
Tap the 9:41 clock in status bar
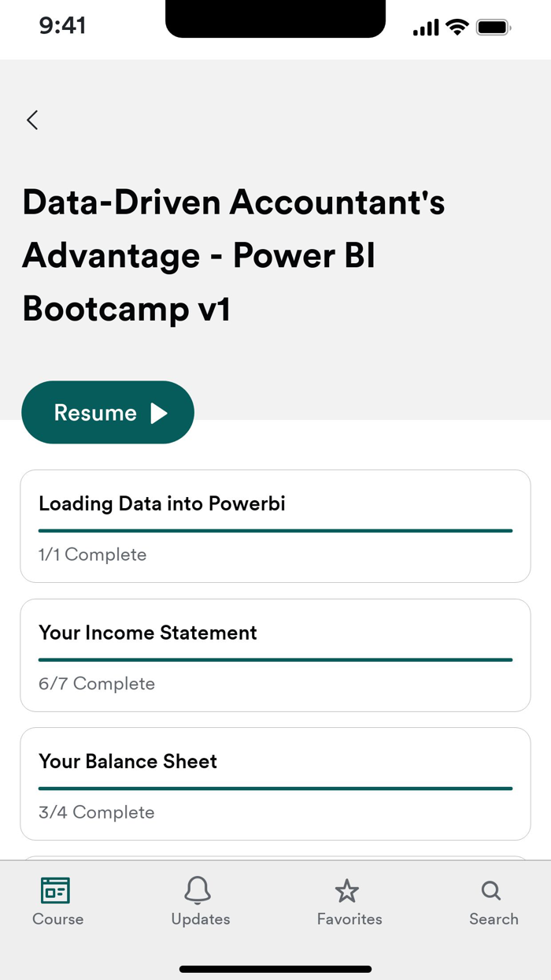click(63, 26)
